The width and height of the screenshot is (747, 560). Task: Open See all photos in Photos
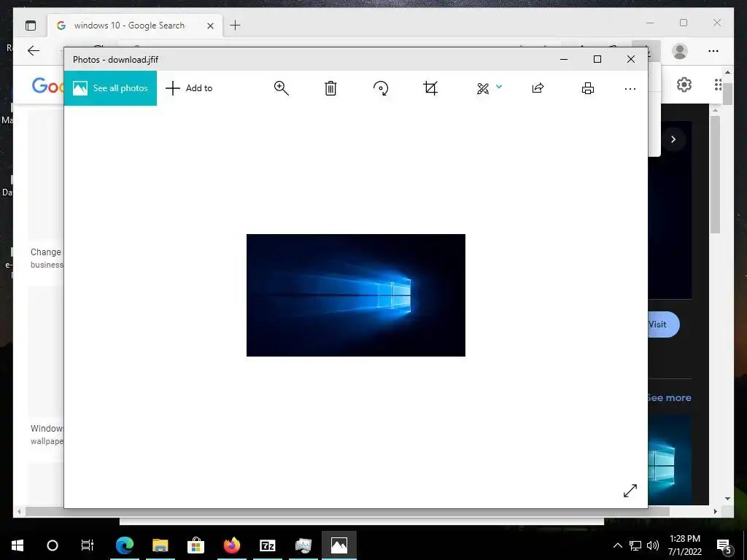pyautogui.click(x=110, y=88)
